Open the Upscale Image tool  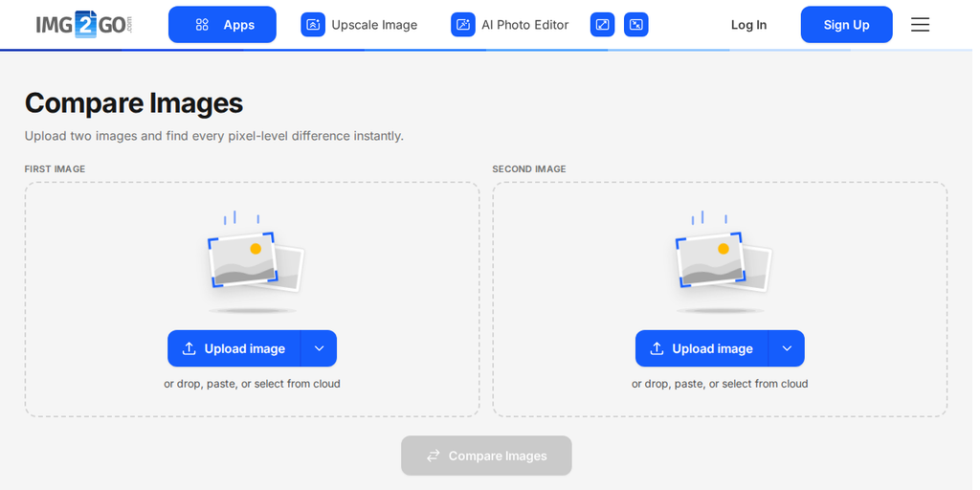(362, 25)
